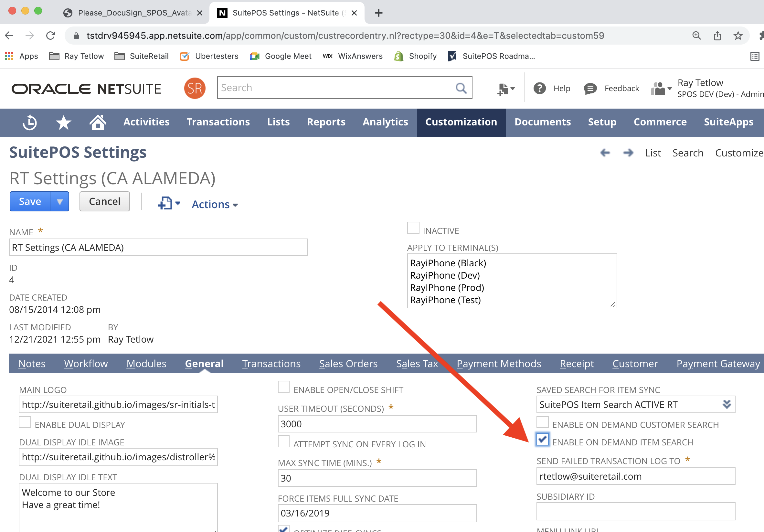Open the Customize link
The height and width of the screenshot is (532, 764).
(739, 153)
